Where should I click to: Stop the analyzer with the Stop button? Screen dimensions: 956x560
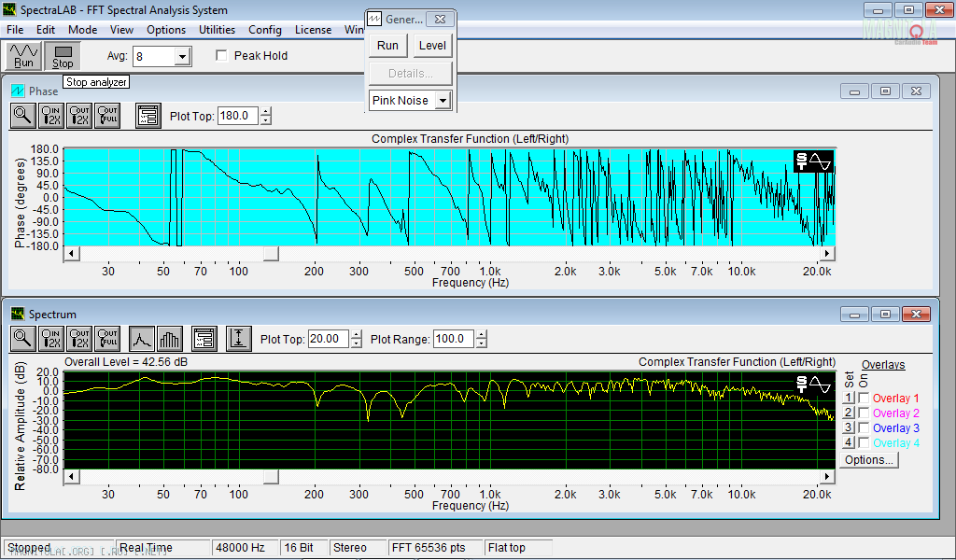click(x=63, y=56)
